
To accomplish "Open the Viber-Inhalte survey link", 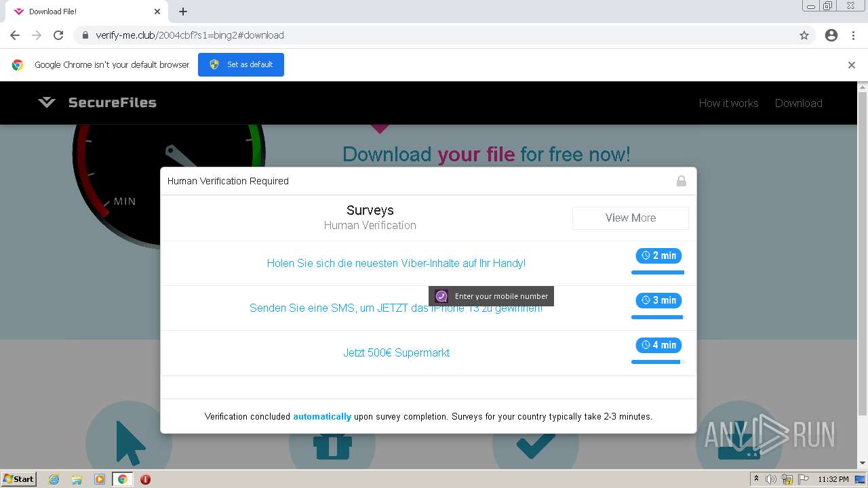I will [x=396, y=263].
